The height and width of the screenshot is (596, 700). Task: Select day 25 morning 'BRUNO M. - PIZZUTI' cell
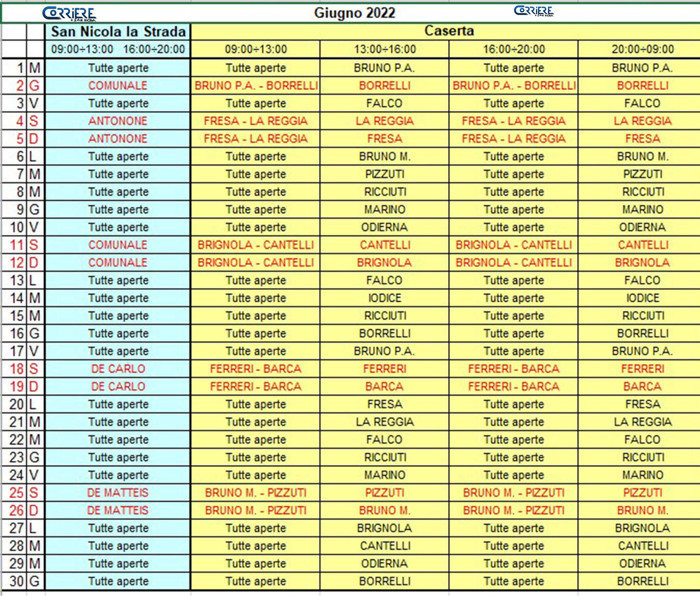256,493
